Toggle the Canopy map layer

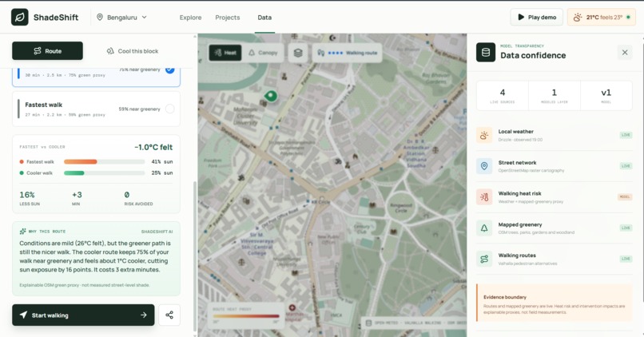263,53
